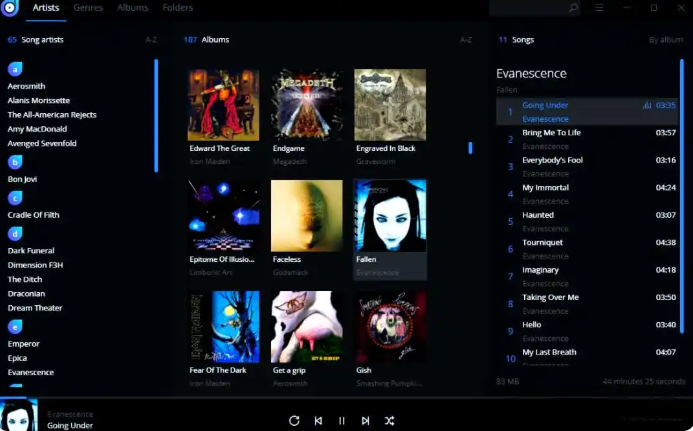The width and height of the screenshot is (693, 431).
Task: Jump to artists starting with letter d
Action: 15,233
